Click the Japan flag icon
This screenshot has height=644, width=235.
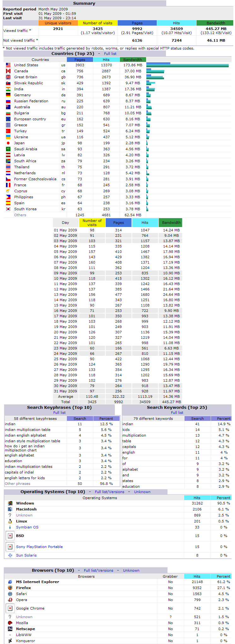[8, 143]
